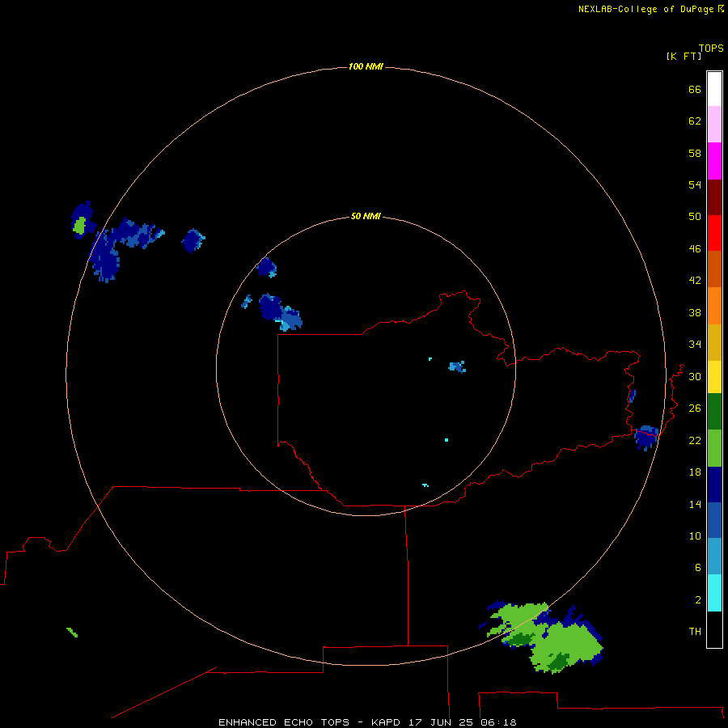Click the 22 legend value
The image size is (728, 728).
(695, 441)
